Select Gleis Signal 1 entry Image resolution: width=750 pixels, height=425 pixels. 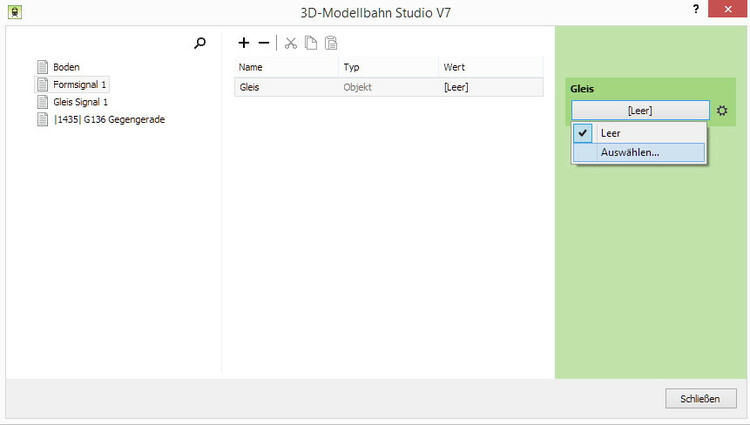click(73, 102)
